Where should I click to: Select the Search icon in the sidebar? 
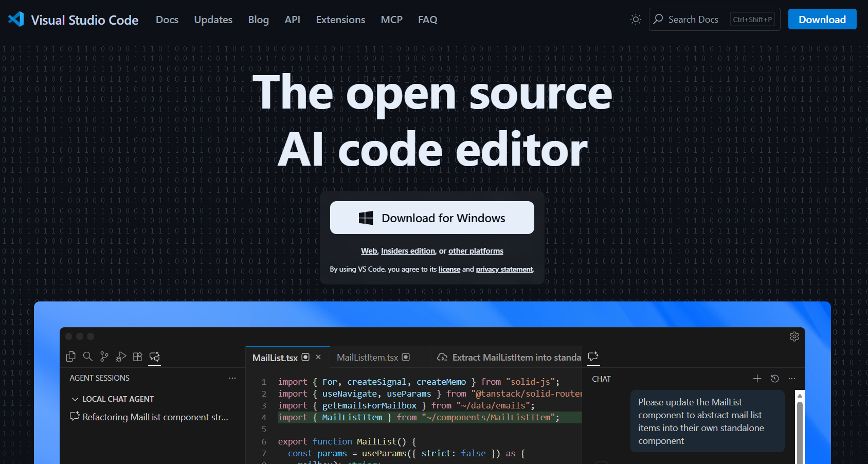[87, 356]
